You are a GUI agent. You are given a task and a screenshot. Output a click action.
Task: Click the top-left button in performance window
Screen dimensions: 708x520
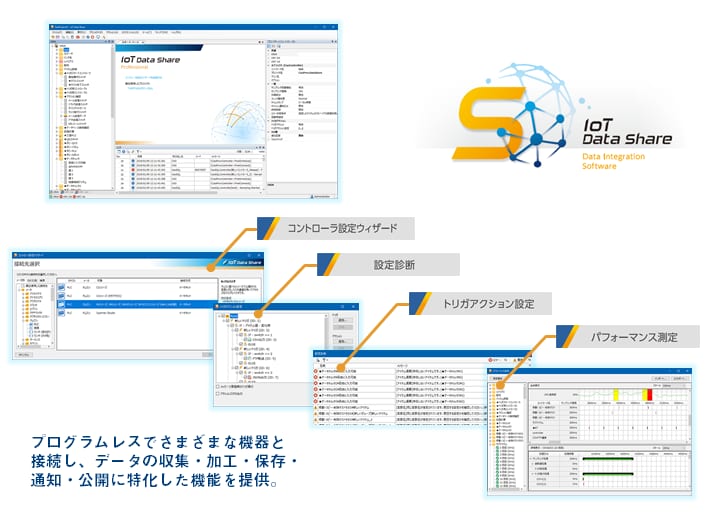[x=497, y=378]
